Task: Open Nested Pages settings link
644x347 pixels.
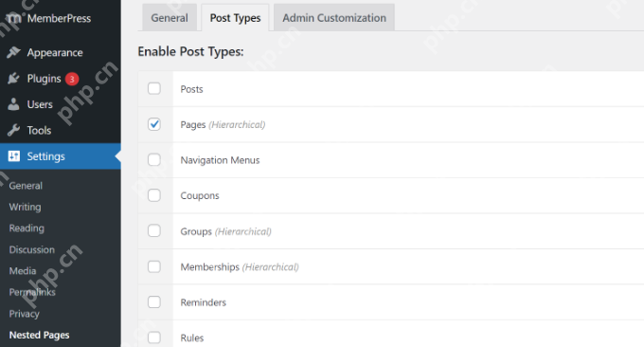Action: pyautogui.click(x=39, y=335)
